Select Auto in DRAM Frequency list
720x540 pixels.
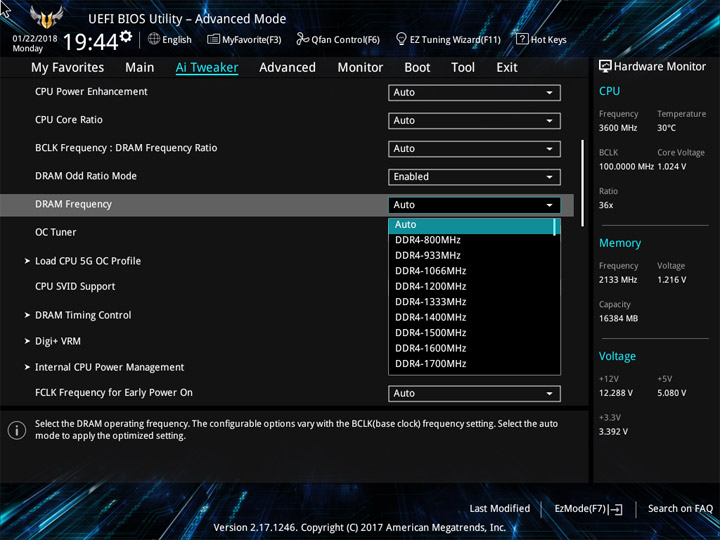(x=472, y=225)
